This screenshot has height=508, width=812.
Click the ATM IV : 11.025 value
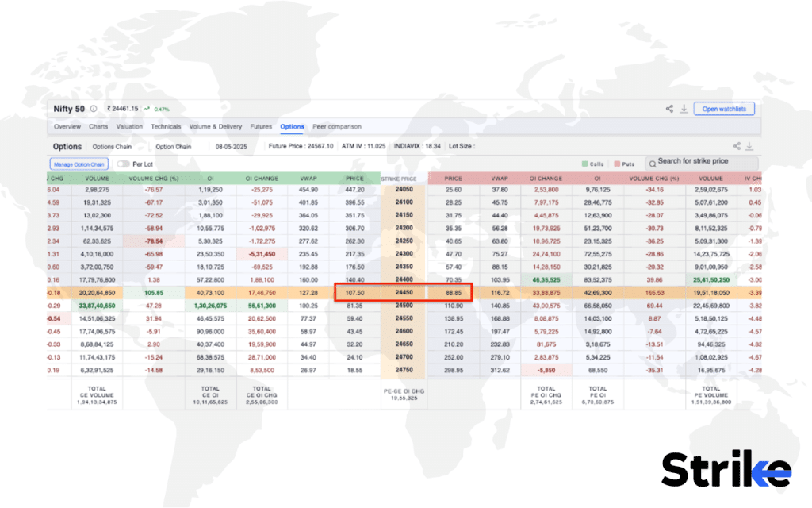pyautogui.click(x=363, y=146)
